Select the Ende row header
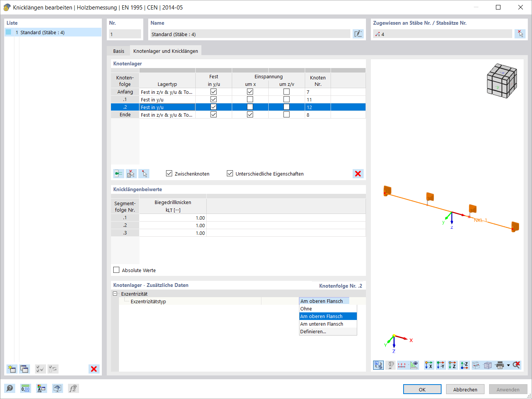The height and width of the screenshot is (399, 532). (x=125, y=115)
